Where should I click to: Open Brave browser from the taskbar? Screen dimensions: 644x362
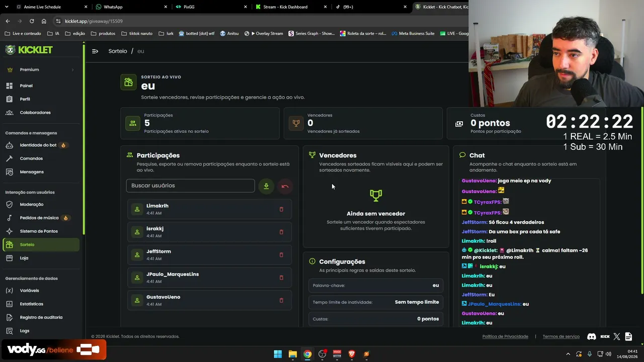tap(352, 354)
